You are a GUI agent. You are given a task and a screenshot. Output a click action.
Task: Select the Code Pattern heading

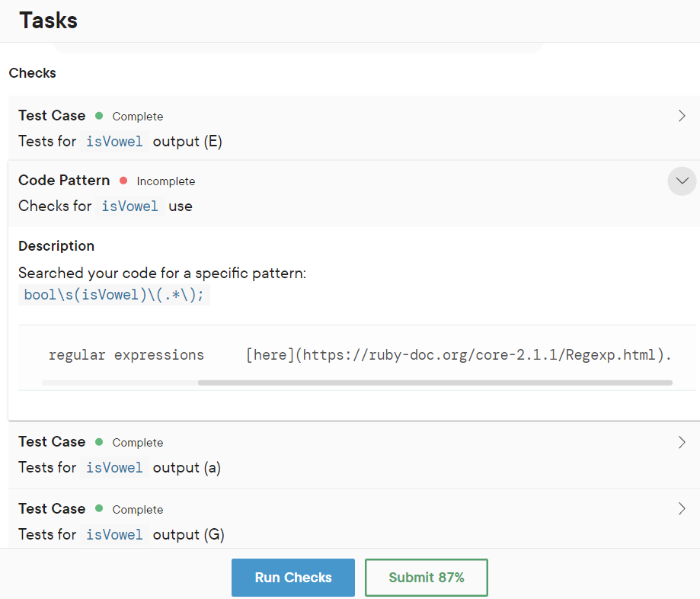64,180
